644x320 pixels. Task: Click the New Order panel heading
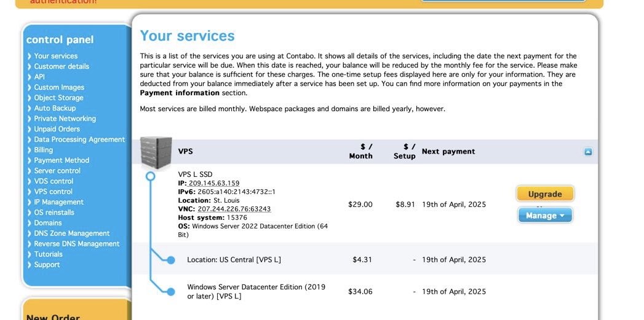53,317
